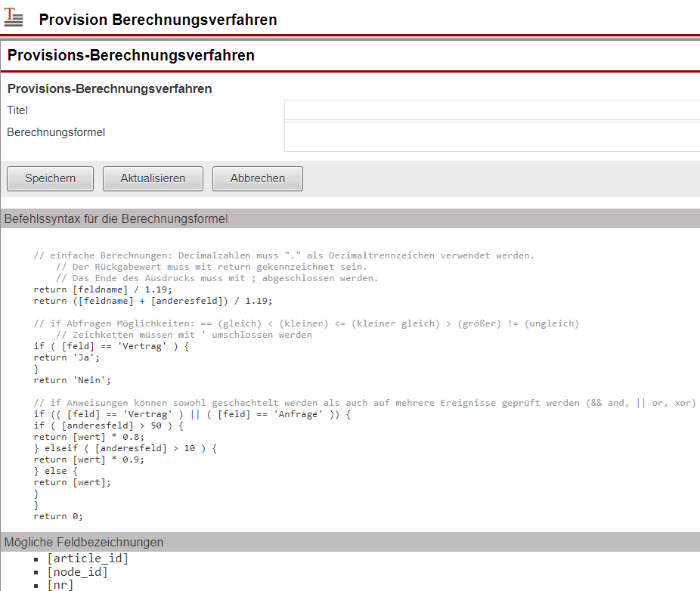Click the Titel input field
Viewport: 700px width, 591px height.
[x=491, y=110]
